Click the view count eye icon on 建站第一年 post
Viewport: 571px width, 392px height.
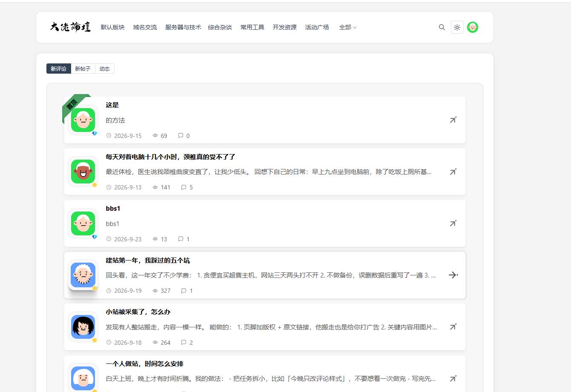click(x=155, y=291)
